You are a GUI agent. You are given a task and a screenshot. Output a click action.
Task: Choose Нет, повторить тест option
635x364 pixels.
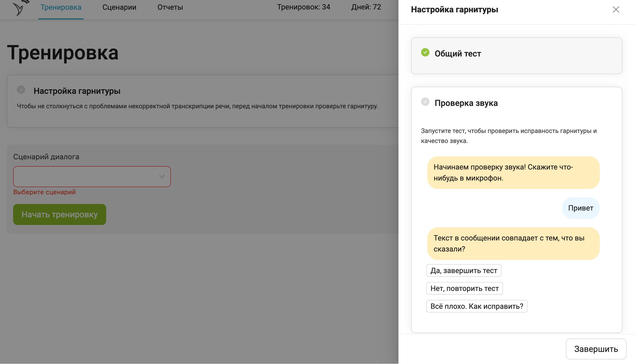click(464, 288)
